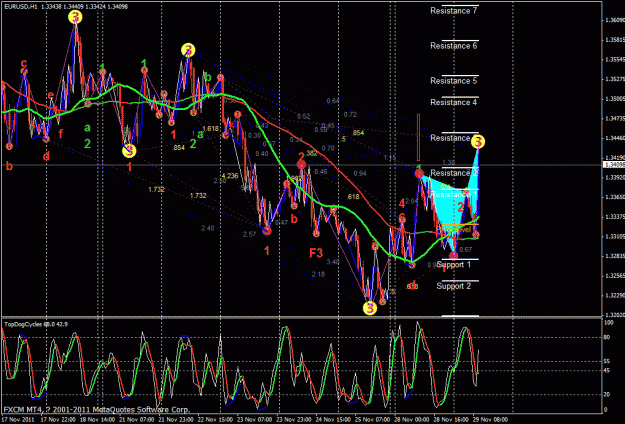Select the 2.18 ratio label
This screenshot has height=424, width=625.
pyautogui.click(x=318, y=274)
